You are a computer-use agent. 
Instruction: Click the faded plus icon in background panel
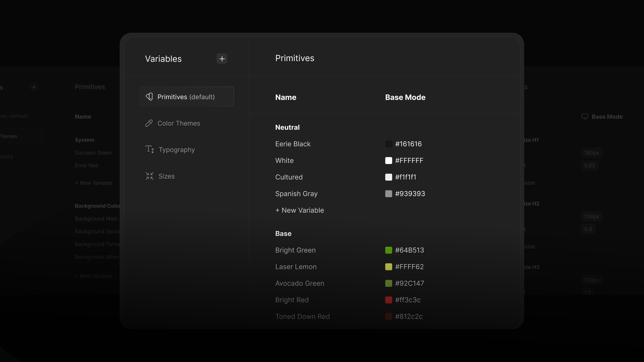(34, 87)
